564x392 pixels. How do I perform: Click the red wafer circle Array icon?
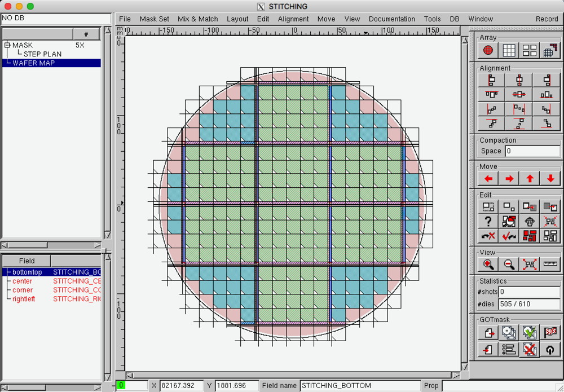tap(488, 51)
